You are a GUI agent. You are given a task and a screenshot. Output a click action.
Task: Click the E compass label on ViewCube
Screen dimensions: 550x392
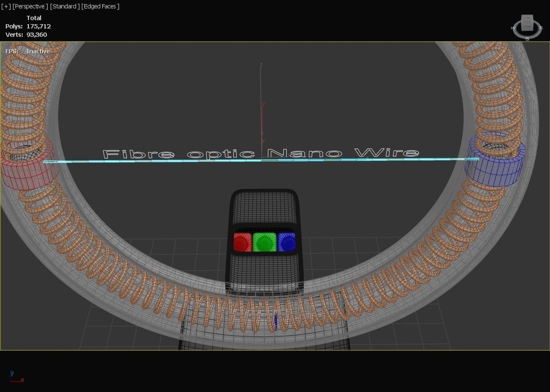[541, 28]
